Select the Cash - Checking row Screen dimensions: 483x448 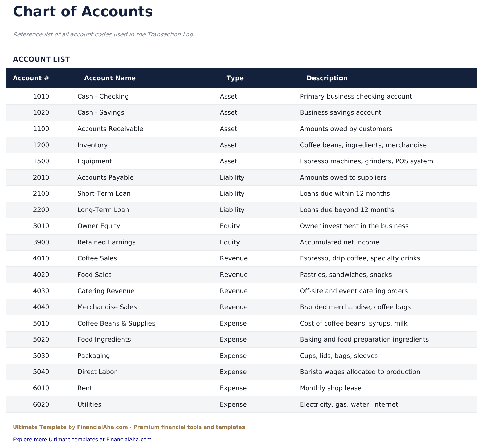coord(103,96)
